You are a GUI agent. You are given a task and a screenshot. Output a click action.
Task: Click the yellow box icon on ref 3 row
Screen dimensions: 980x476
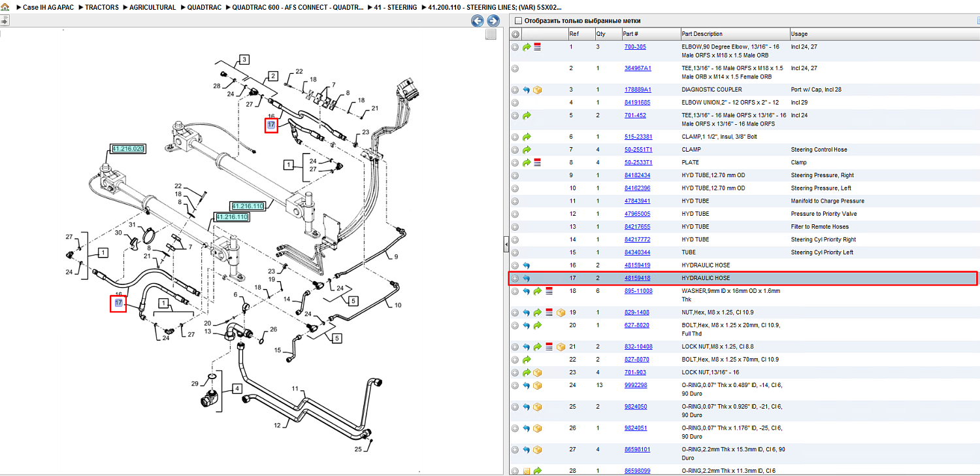coord(538,90)
